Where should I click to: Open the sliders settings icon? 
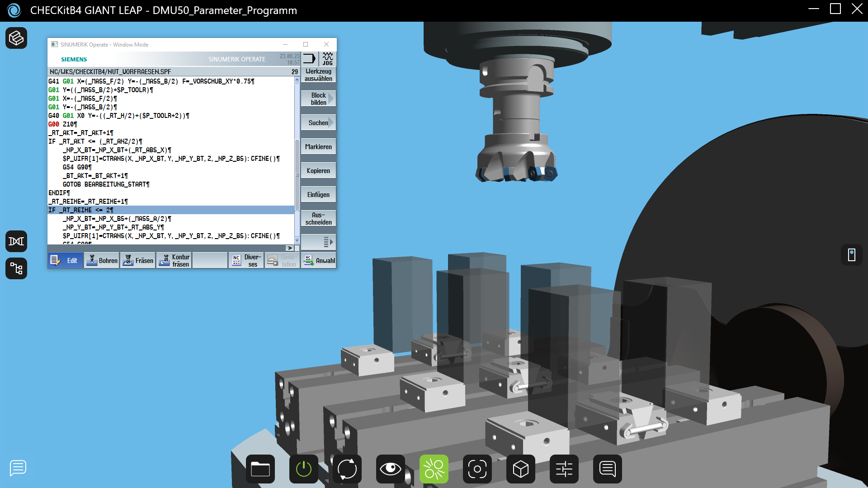(x=564, y=469)
